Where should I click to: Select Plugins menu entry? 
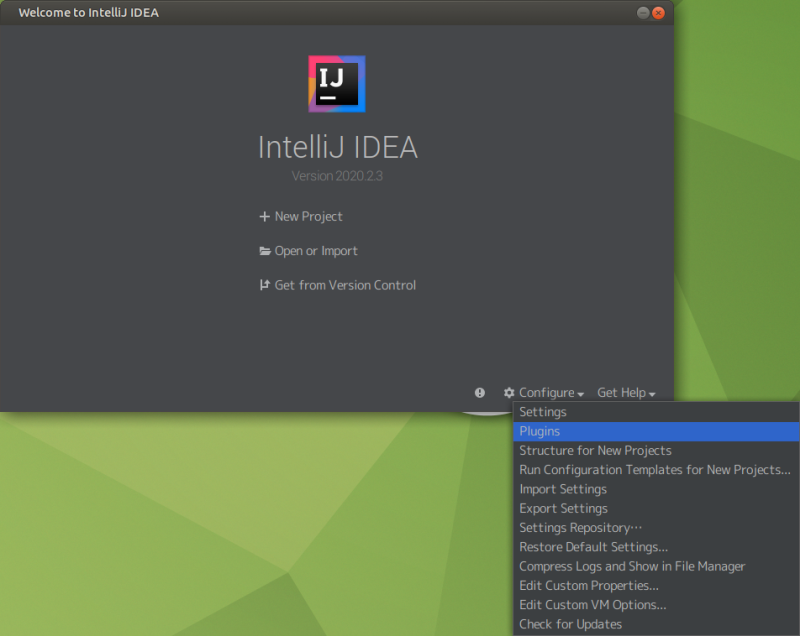point(540,431)
